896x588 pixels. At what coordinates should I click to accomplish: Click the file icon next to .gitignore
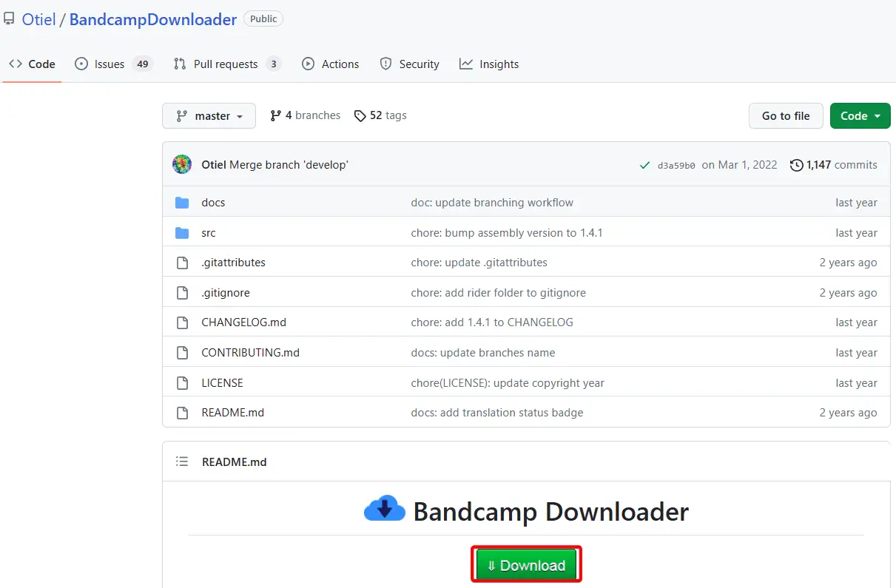[x=182, y=293]
